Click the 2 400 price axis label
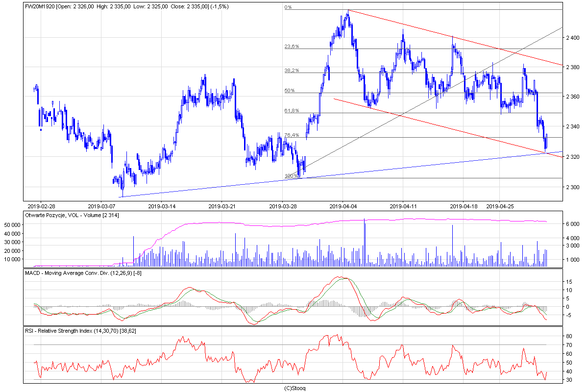The image size is (588, 392). pos(573,37)
